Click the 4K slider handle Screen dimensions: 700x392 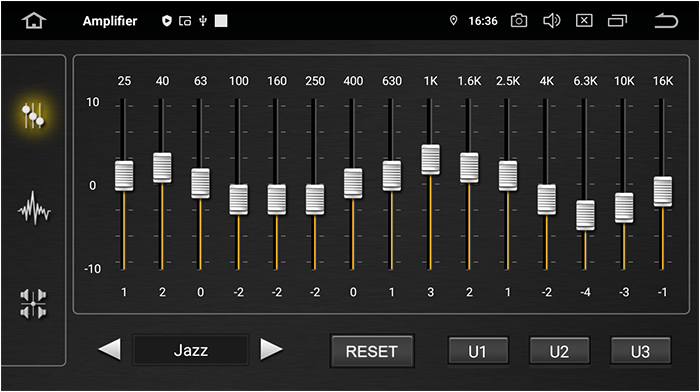[x=547, y=200]
